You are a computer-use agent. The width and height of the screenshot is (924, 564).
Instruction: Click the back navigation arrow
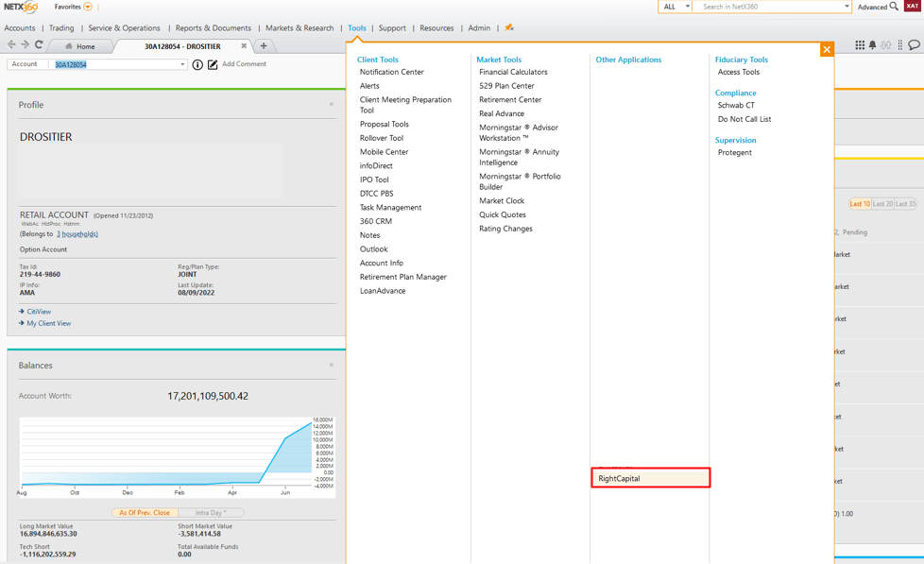[11, 45]
